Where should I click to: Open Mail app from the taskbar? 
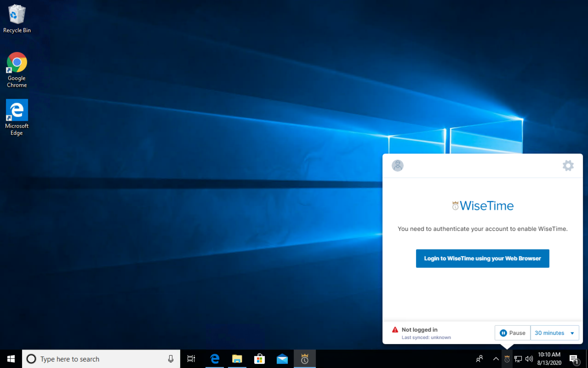pyautogui.click(x=282, y=359)
